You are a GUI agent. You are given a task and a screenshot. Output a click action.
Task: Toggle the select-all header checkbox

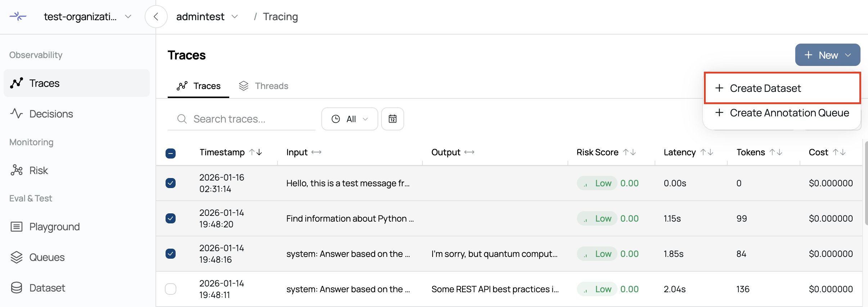(x=171, y=153)
